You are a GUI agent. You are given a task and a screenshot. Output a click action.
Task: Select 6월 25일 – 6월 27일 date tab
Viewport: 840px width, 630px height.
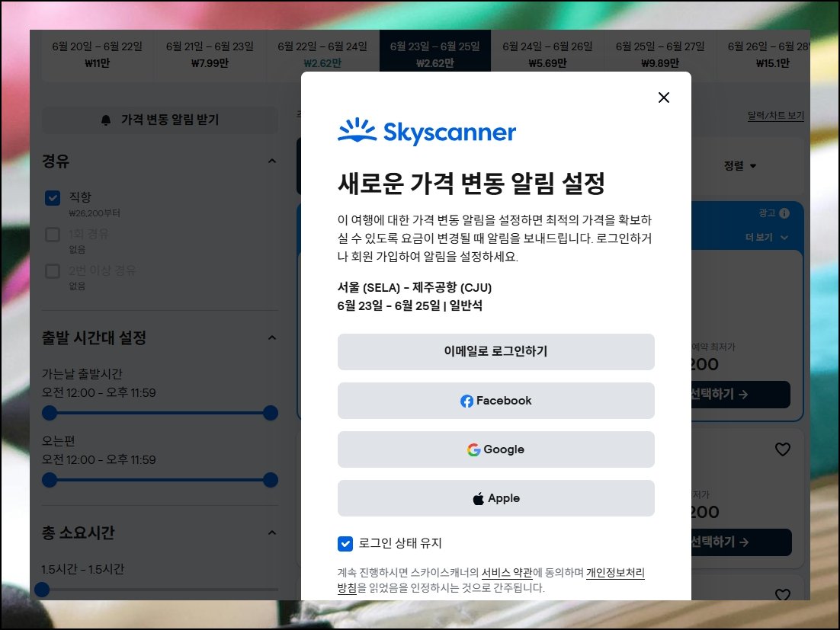[x=660, y=55]
